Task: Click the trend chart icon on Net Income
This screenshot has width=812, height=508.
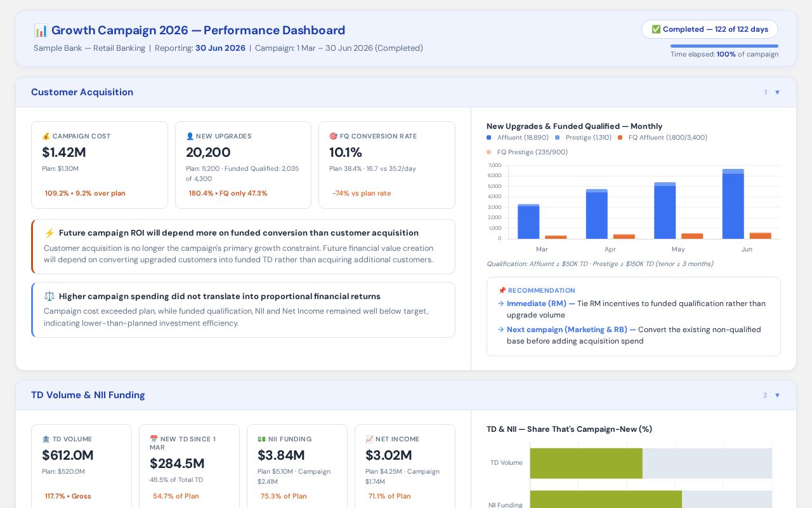Action: (369, 439)
